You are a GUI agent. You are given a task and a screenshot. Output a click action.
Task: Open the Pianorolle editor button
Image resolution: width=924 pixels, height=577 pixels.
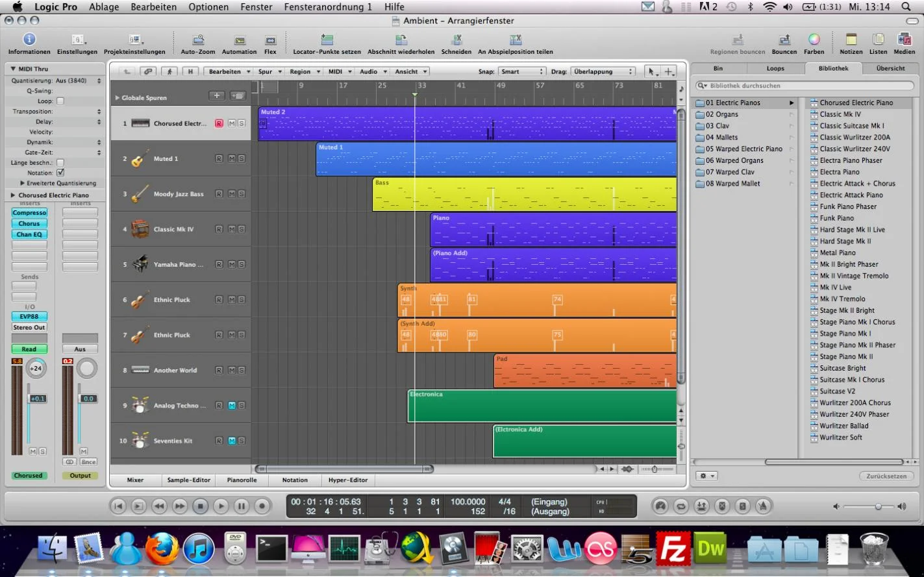[x=242, y=480]
